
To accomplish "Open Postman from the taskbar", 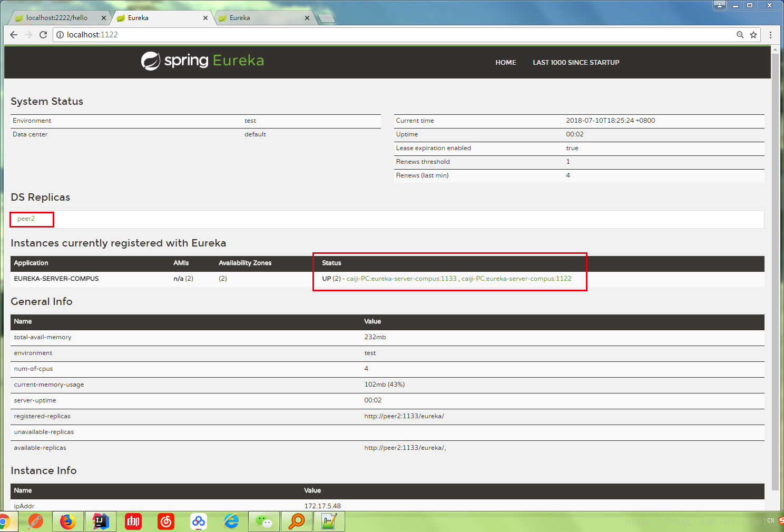I will pyautogui.click(x=35, y=521).
